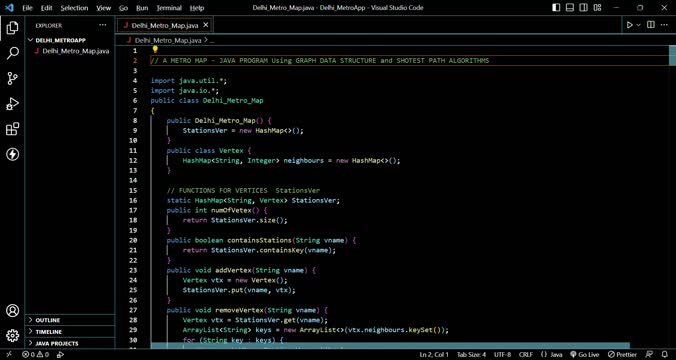Screen dimensions: 676x360
Task: Open editor More Actions ellipsis
Action: [664, 25]
